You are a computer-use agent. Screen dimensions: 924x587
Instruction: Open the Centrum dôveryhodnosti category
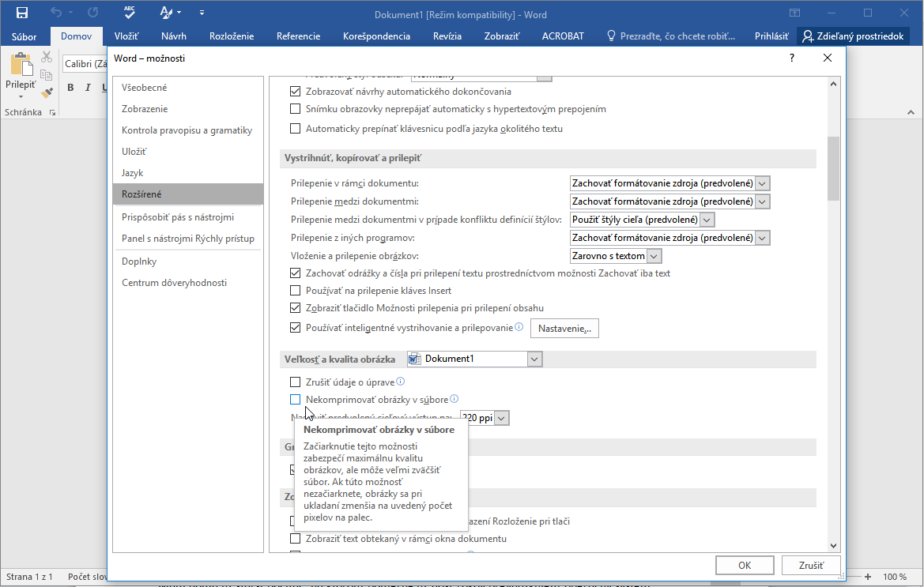pos(174,283)
